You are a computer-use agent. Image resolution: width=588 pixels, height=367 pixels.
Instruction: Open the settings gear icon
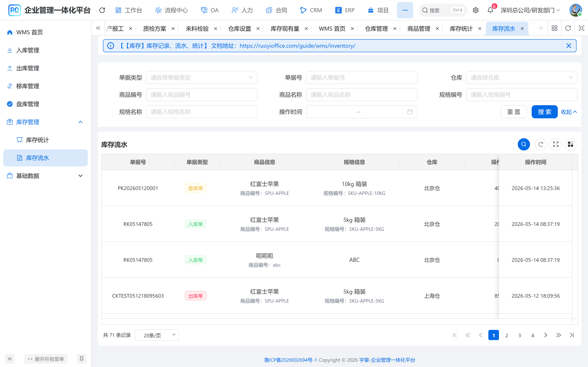click(x=476, y=10)
